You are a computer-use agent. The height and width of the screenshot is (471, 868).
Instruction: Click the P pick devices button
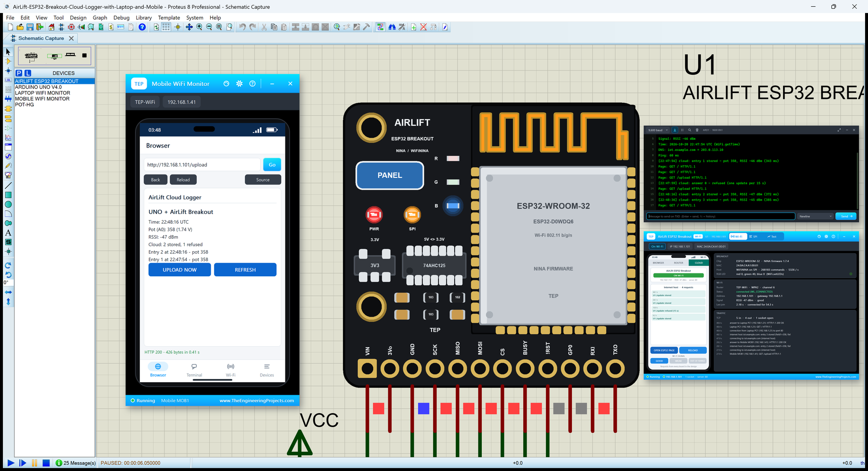[19, 73]
